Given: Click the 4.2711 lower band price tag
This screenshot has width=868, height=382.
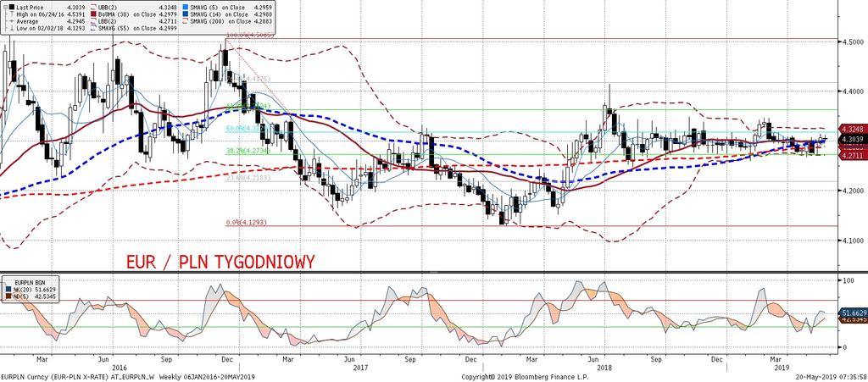Looking at the screenshot, I should (852, 157).
